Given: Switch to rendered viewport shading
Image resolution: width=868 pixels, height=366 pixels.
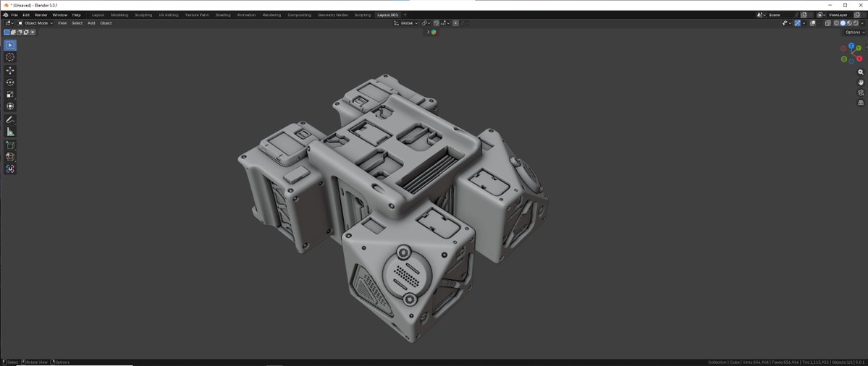Looking at the screenshot, I should 856,22.
